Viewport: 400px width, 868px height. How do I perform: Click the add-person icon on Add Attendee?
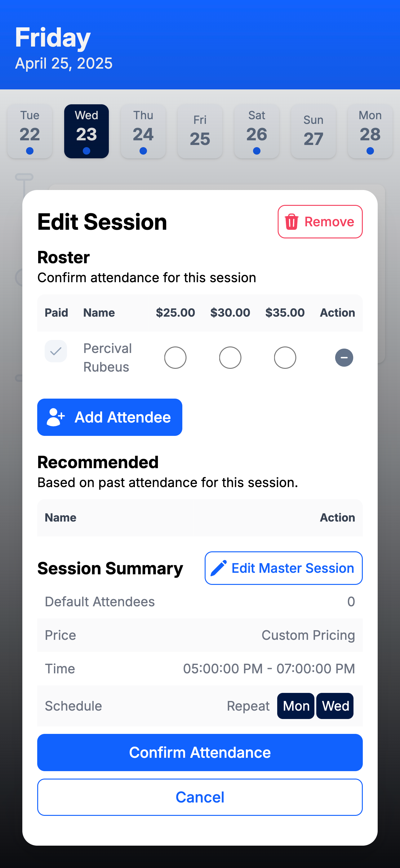coord(56,417)
